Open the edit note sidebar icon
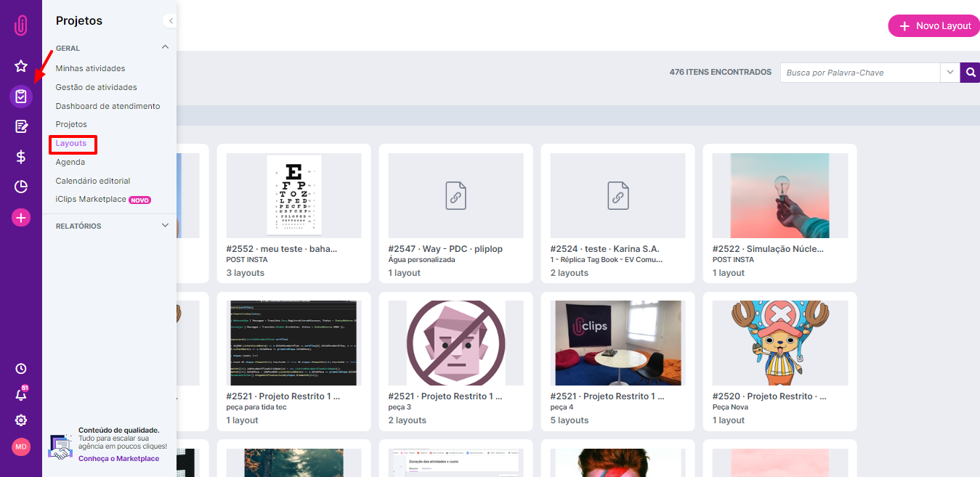Screen dimensions: 980x477 point(21,126)
